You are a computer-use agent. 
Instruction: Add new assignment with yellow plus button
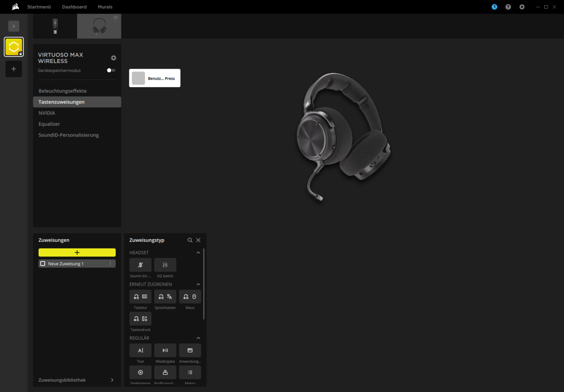[77, 252]
